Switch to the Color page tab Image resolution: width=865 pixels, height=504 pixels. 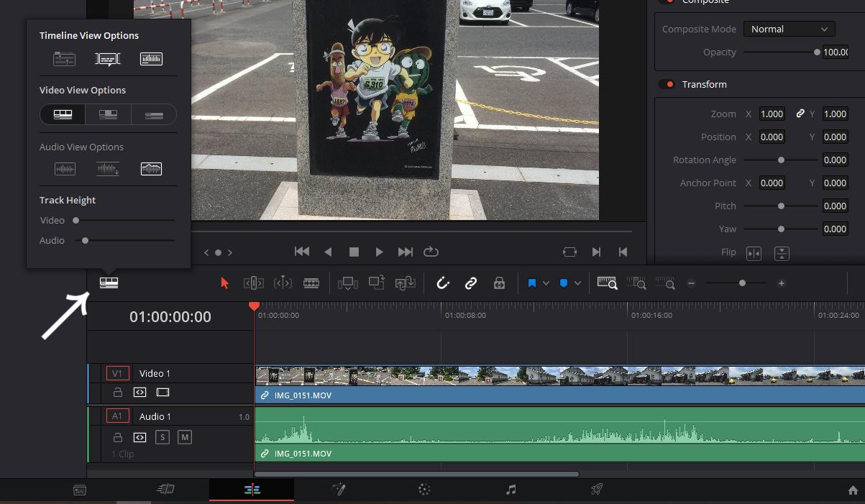(x=424, y=490)
